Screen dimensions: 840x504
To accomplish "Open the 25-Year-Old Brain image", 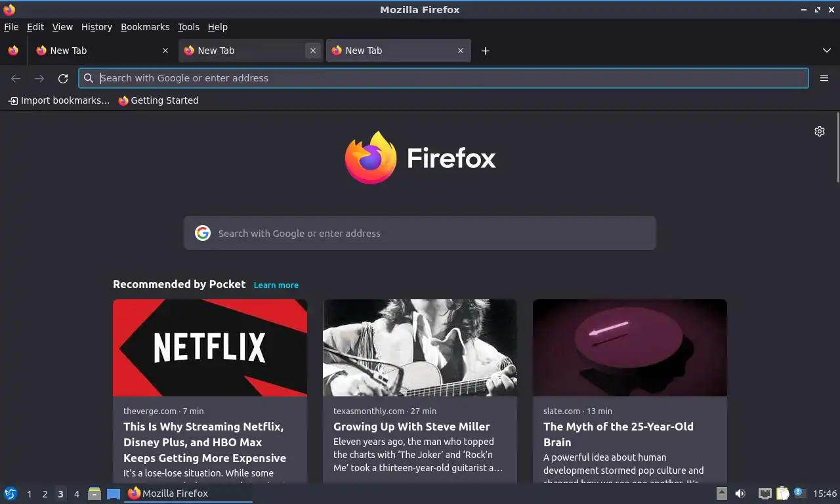I will pos(630,348).
